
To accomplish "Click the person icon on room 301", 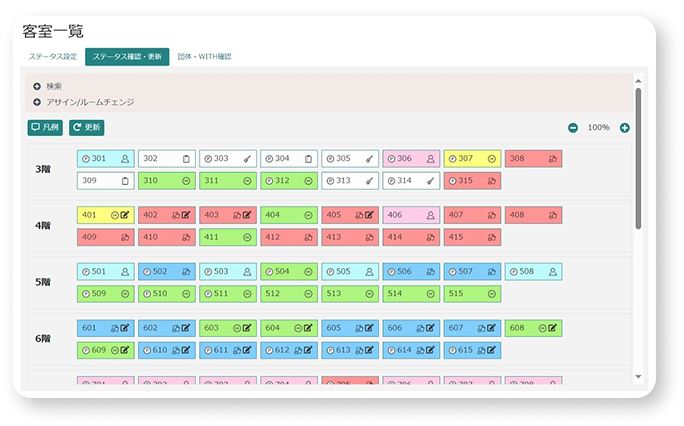I will 125,159.
